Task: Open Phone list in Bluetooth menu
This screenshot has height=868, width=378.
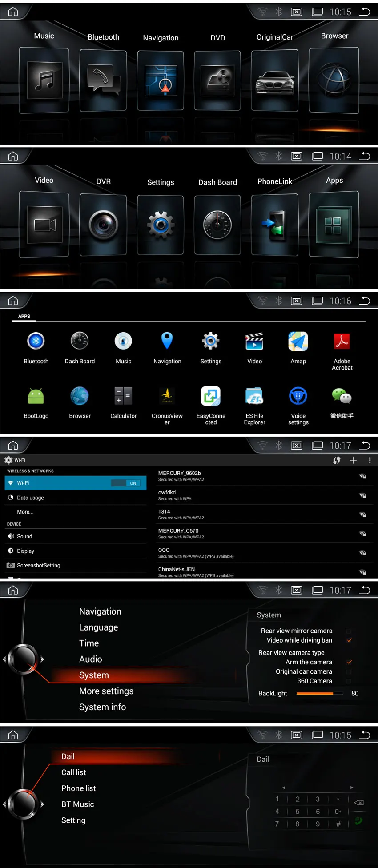Action: pyautogui.click(x=79, y=788)
